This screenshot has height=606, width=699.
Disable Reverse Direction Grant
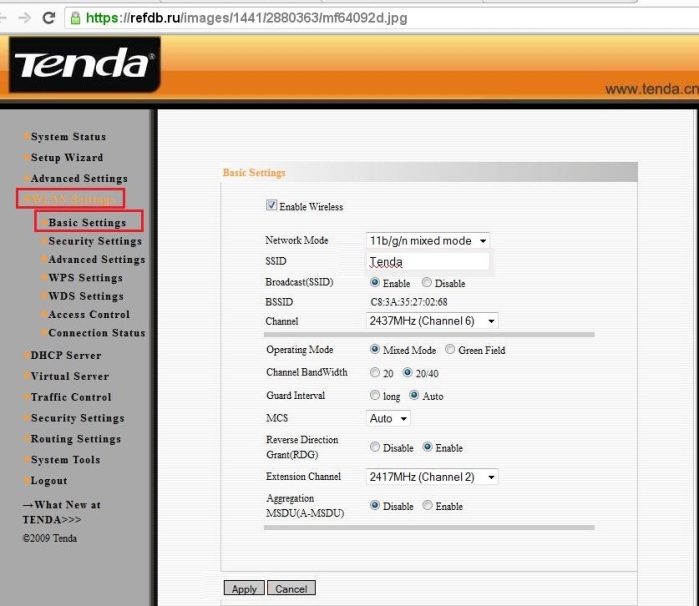374,447
